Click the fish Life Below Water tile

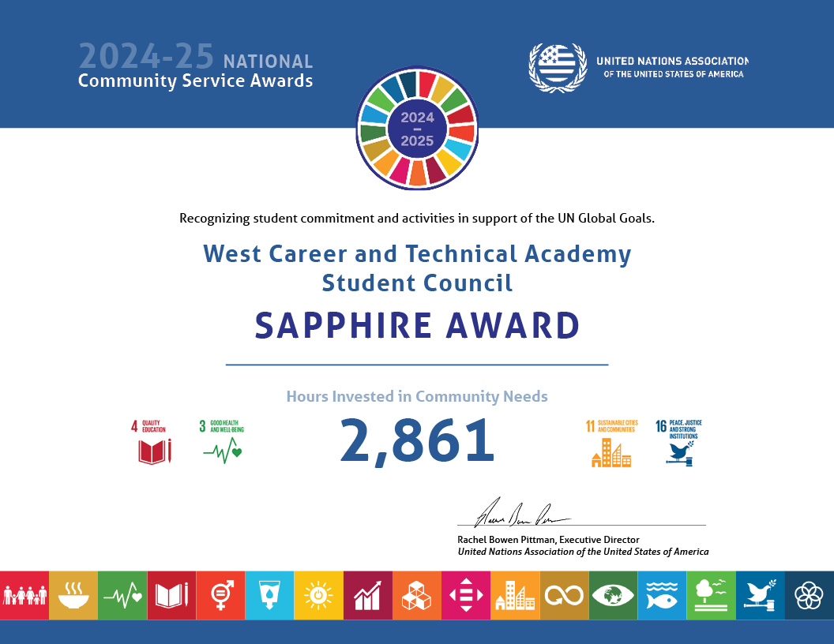(x=662, y=595)
